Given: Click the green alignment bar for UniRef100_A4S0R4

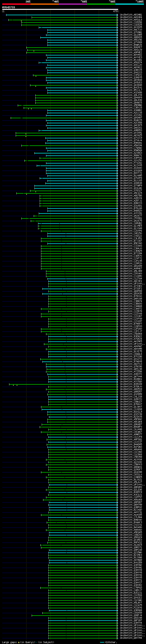Looking at the screenshot, I should click(75, 17).
